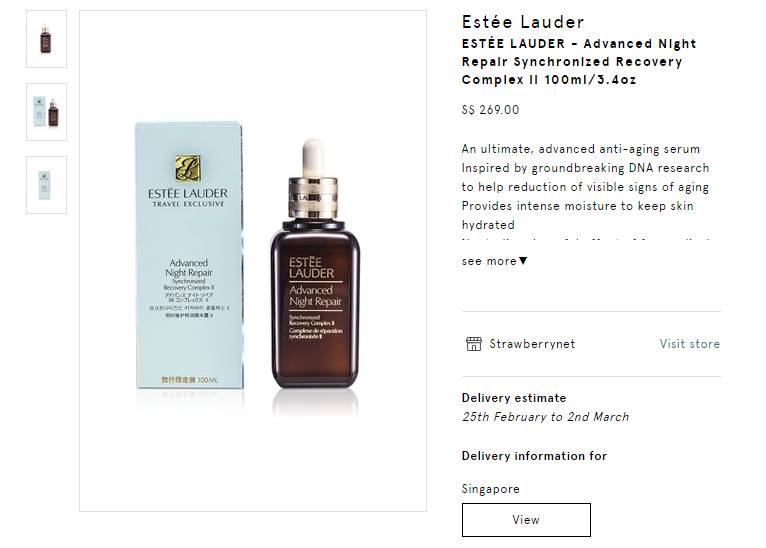Image resolution: width=766 pixels, height=548 pixels.
Task: Click the delivery date range text
Action: [545, 417]
